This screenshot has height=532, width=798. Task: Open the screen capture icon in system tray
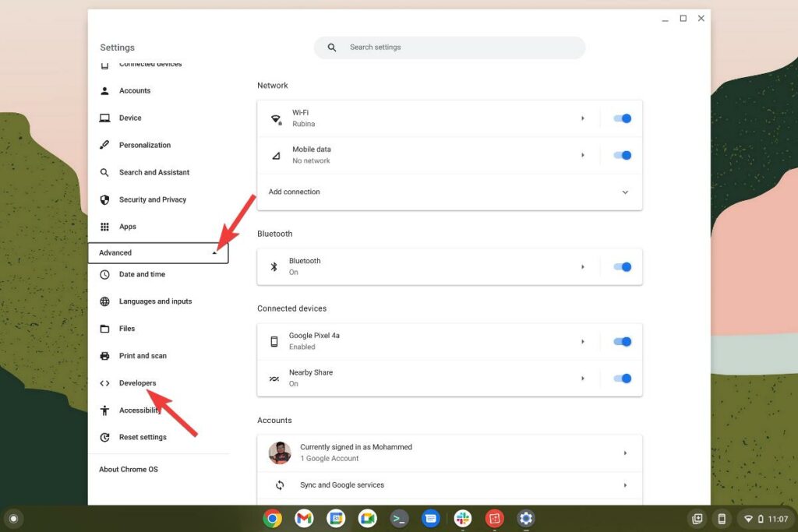point(696,517)
